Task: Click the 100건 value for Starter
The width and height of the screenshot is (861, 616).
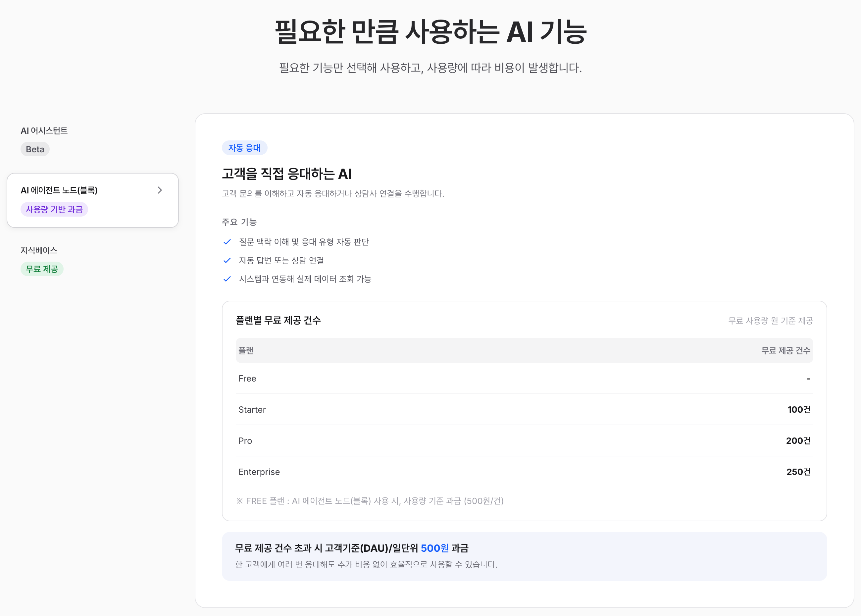Action: 799,410
